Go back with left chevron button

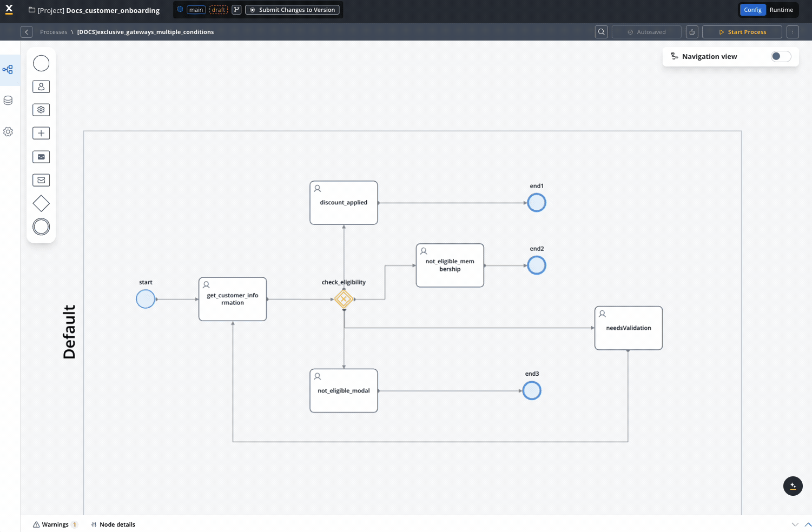[27, 32]
